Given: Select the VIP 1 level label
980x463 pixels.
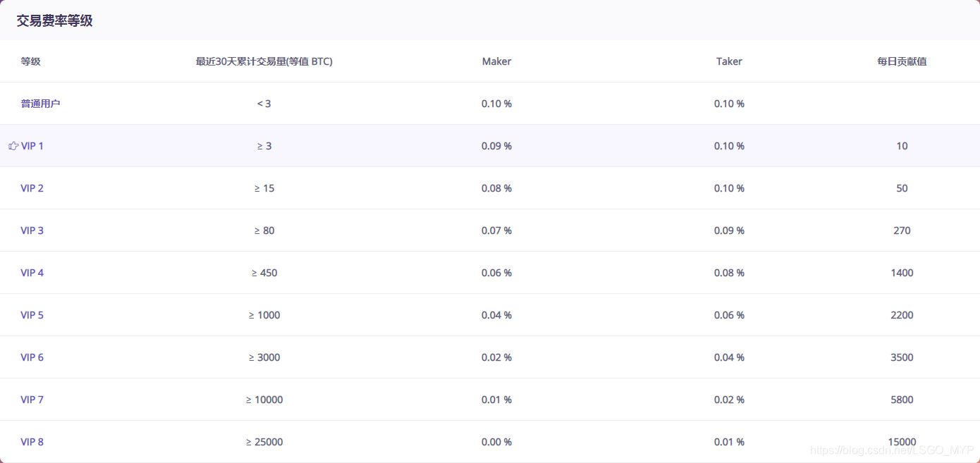Looking at the screenshot, I should point(32,146).
